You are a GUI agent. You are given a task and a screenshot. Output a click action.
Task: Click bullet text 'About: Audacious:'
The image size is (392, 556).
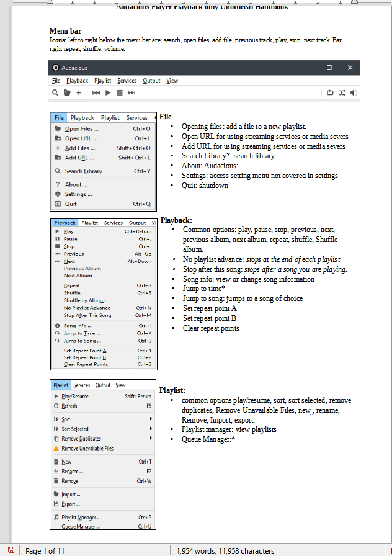210,166
